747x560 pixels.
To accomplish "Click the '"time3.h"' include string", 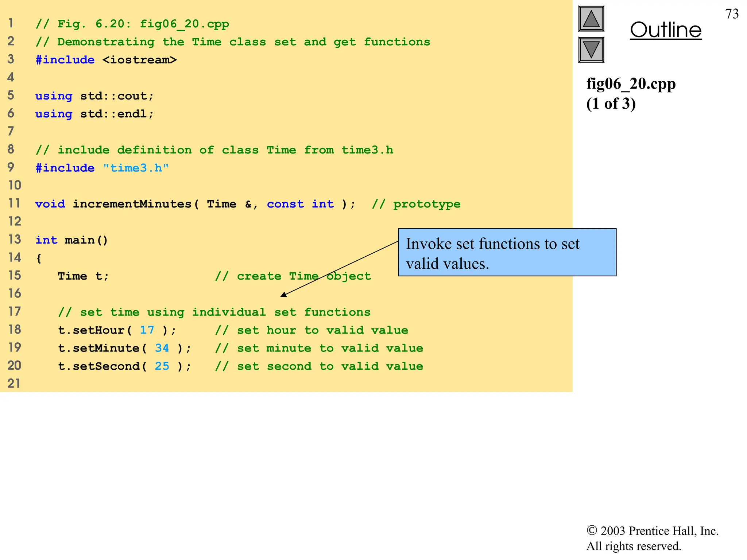I will tap(136, 168).
